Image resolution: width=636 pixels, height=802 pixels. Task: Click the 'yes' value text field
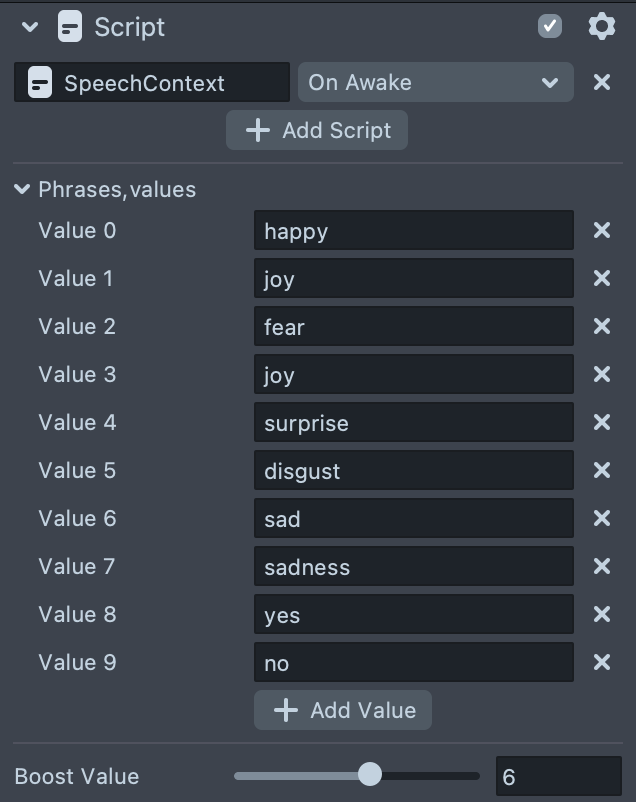413,615
